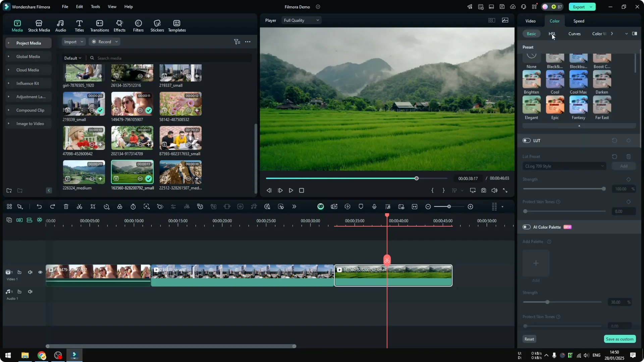
Task: Click the Save as custom button
Action: click(x=620, y=339)
